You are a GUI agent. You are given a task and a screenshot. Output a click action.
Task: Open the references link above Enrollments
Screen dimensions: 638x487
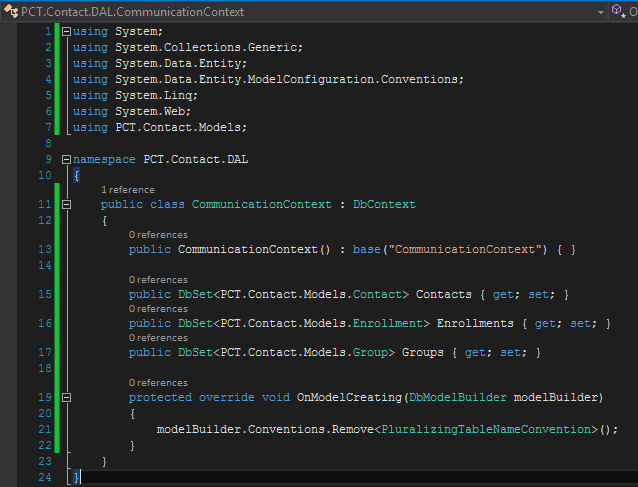pyautogui.click(x=158, y=309)
